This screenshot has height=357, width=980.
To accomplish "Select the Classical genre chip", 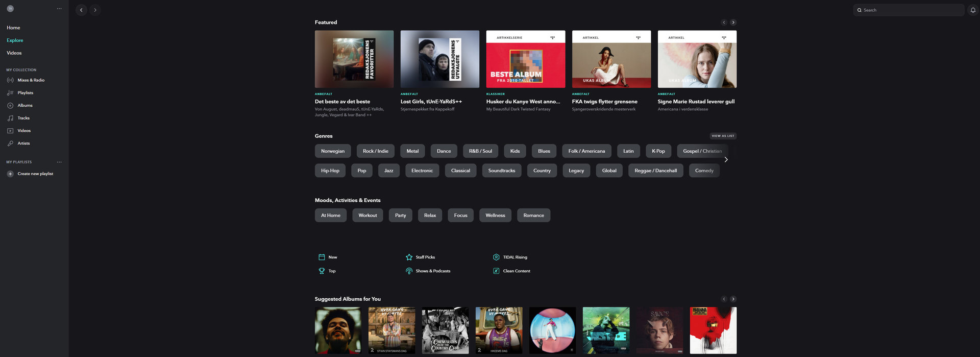I will click(460, 171).
